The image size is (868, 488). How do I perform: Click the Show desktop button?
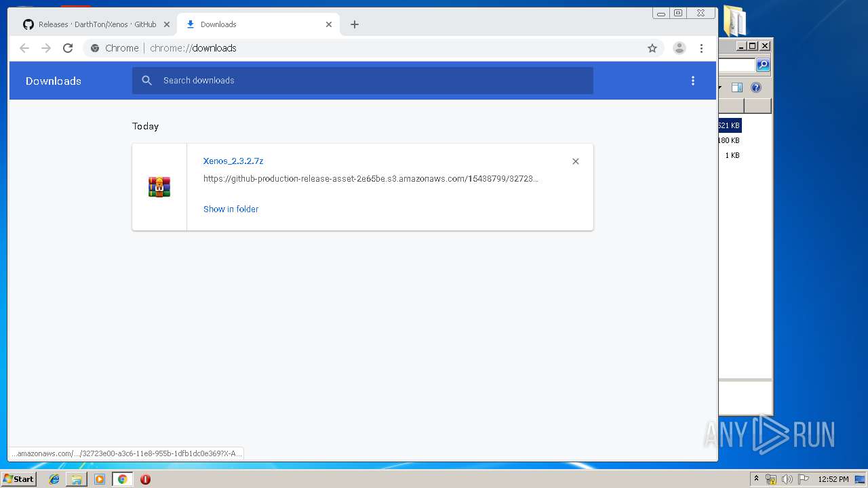coord(860,479)
